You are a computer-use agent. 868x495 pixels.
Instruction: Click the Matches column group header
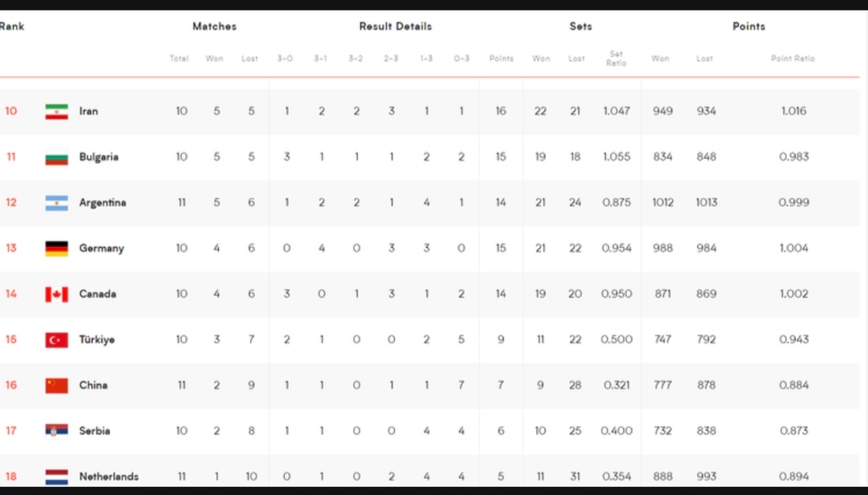pos(214,27)
